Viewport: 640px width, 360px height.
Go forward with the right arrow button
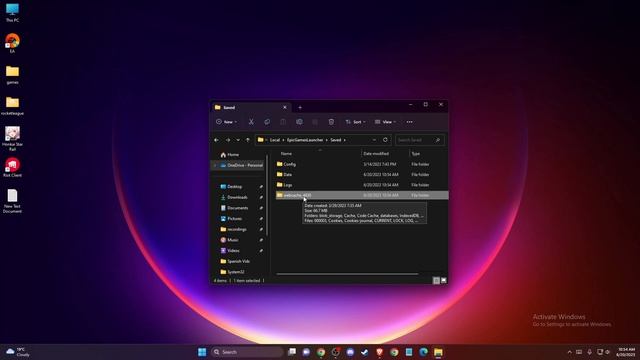click(x=228, y=140)
